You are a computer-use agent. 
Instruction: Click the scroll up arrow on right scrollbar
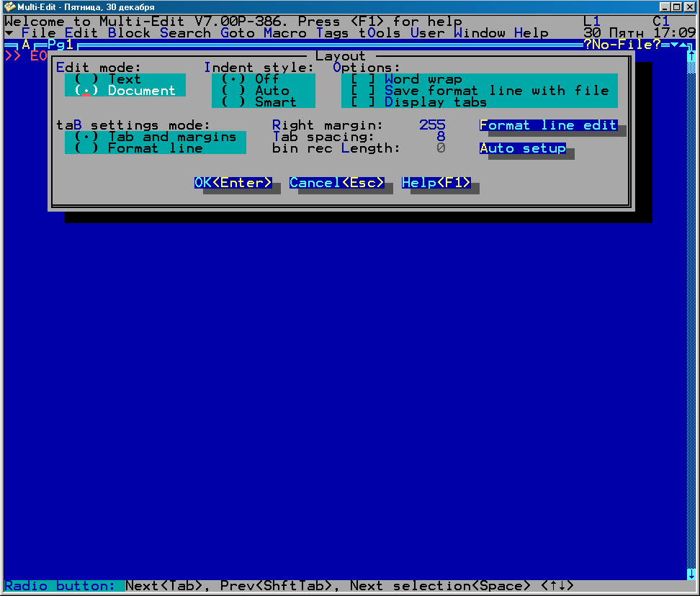coord(691,56)
